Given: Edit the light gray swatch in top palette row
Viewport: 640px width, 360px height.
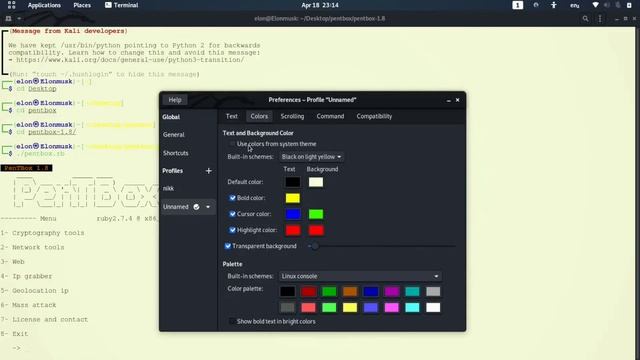Looking at the screenshot, I should 433,291.
